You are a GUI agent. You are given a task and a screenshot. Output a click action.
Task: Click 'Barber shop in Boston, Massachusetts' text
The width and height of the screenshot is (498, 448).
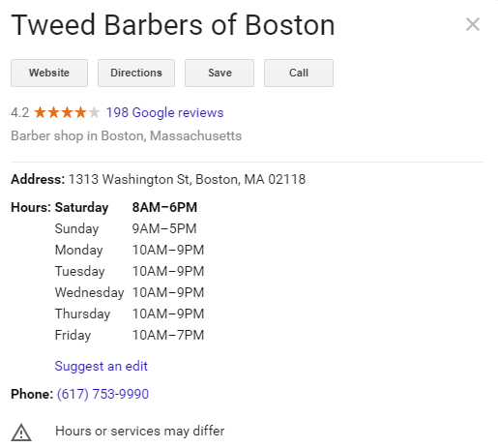click(127, 135)
